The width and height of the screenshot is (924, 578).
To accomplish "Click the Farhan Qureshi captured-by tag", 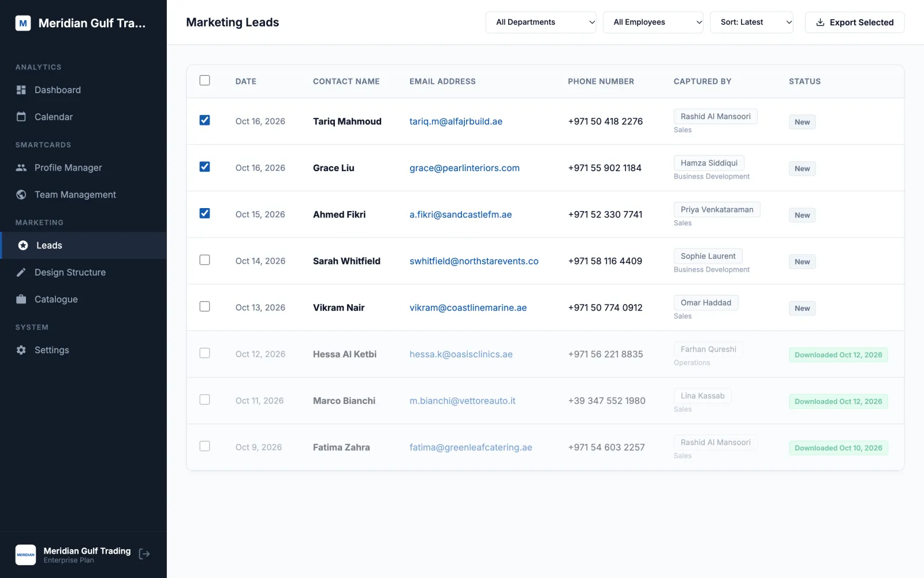I will click(x=708, y=349).
